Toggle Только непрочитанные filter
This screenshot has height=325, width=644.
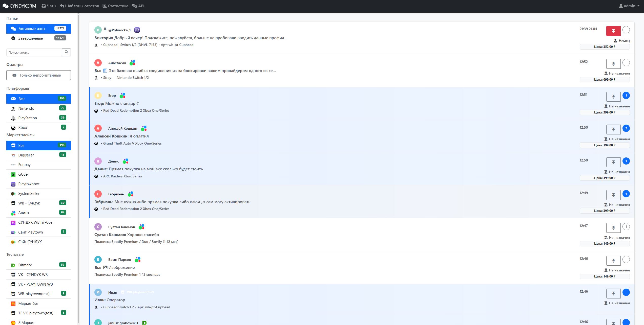[x=38, y=75]
